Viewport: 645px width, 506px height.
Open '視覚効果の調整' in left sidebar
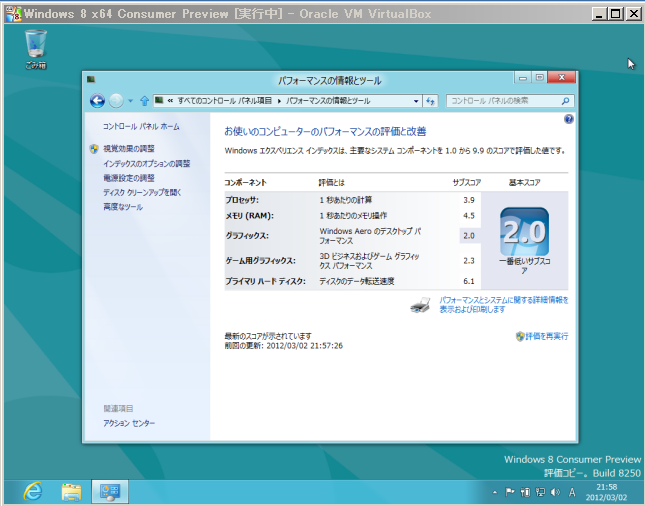coord(128,149)
